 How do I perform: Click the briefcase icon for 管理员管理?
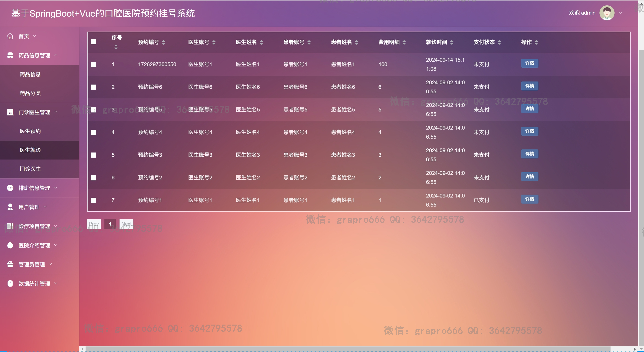point(10,264)
